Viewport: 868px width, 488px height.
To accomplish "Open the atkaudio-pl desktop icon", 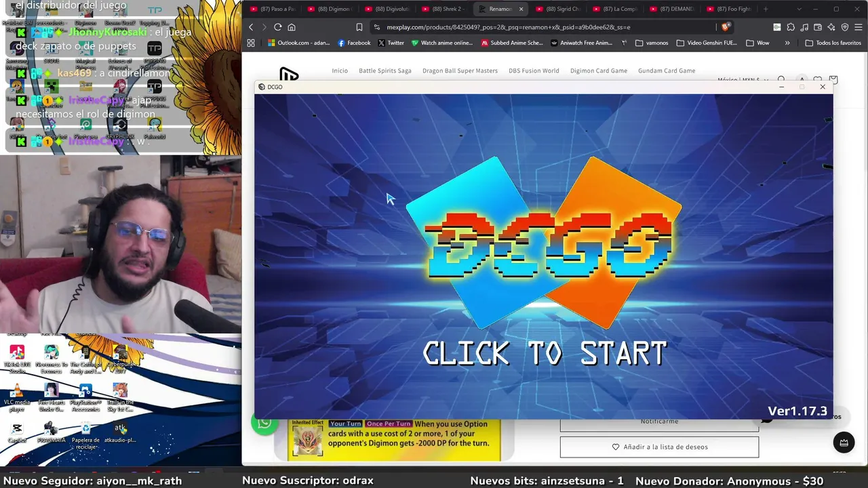I will [x=120, y=433].
